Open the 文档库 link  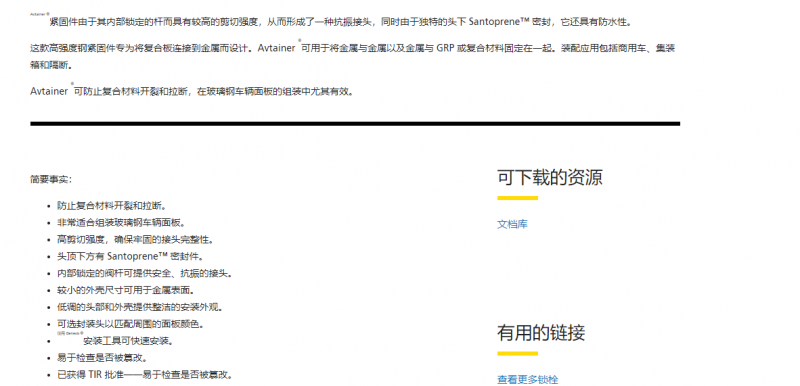(512, 224)
